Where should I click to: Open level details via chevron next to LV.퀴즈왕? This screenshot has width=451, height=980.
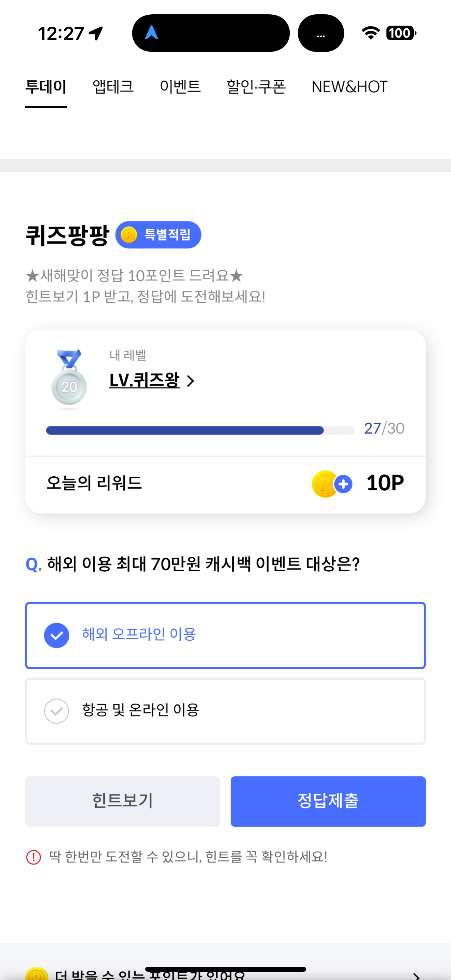coord(191,380)
